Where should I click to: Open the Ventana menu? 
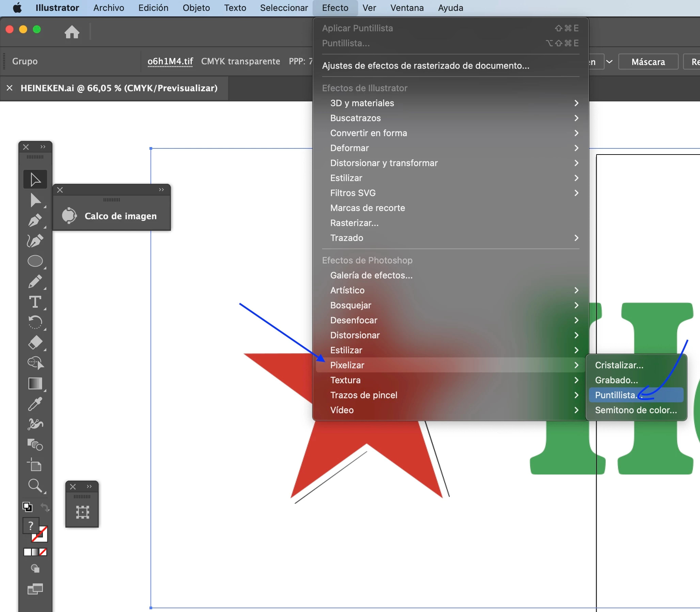point(407,8)
